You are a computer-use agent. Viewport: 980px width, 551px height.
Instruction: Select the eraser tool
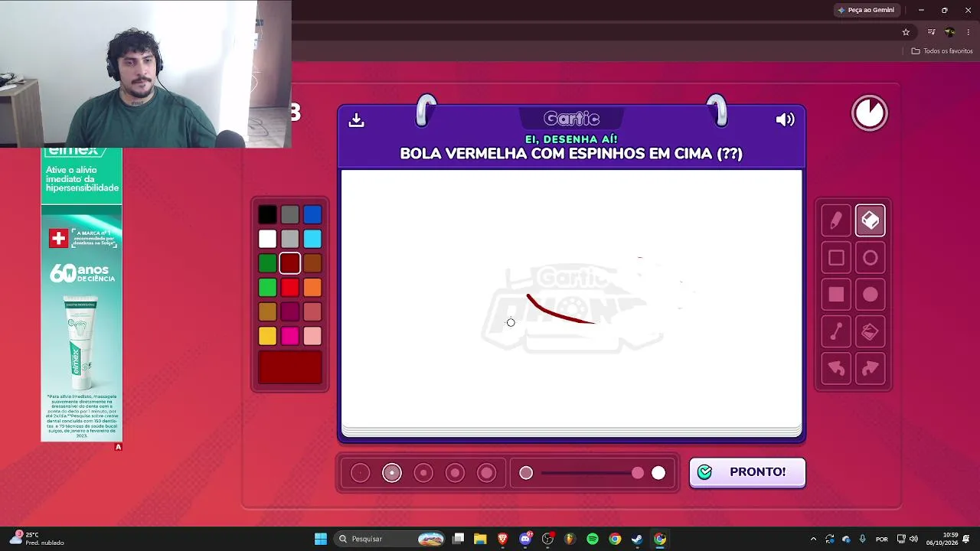point(871,221)
